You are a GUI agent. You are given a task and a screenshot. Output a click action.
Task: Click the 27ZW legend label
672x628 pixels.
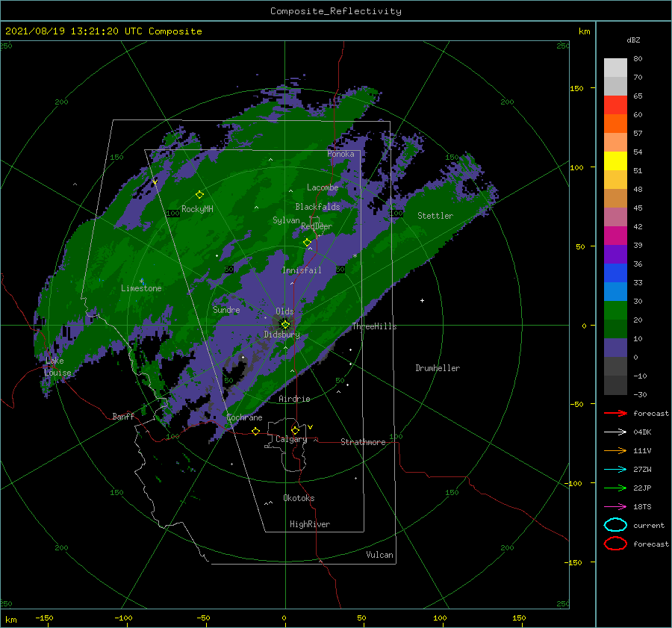tap(642, 470)
